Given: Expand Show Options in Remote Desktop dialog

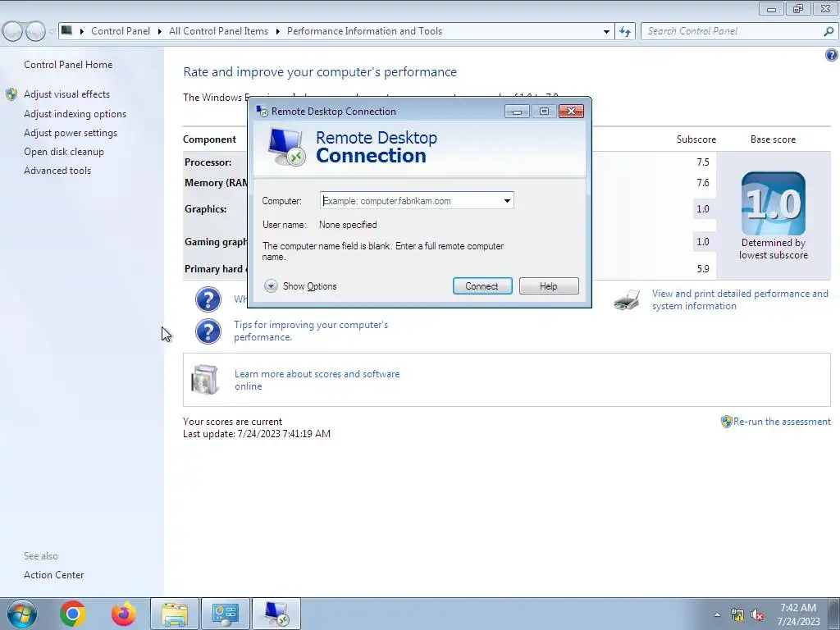Looking at the screenshot, I should pos(300,286).
